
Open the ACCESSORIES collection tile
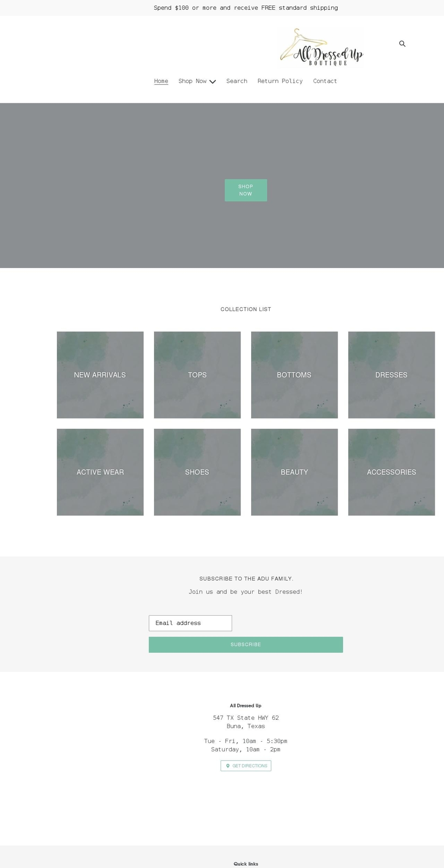(x=391, y=472)
